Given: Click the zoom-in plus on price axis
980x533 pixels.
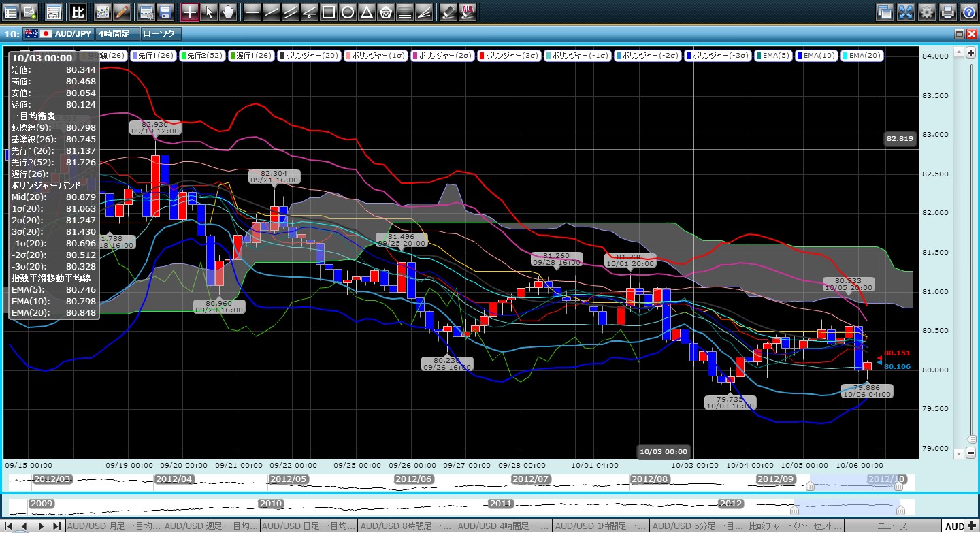Looking at the screenshot, I should pyautogui.click(x=970, y=53).
